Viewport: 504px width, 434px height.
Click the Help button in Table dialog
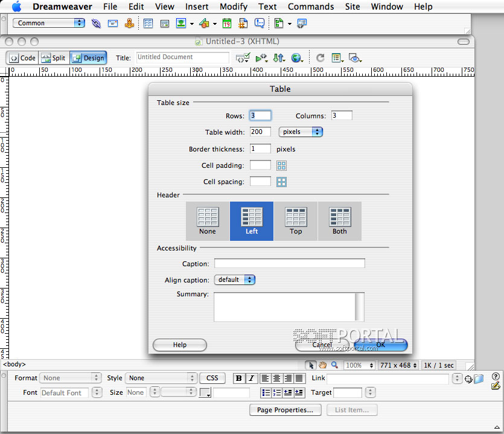tap(180, 345)
